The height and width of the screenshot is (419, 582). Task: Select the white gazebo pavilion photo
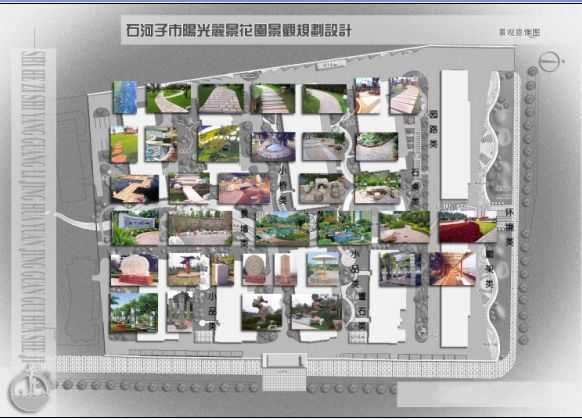tap(323, 269)
